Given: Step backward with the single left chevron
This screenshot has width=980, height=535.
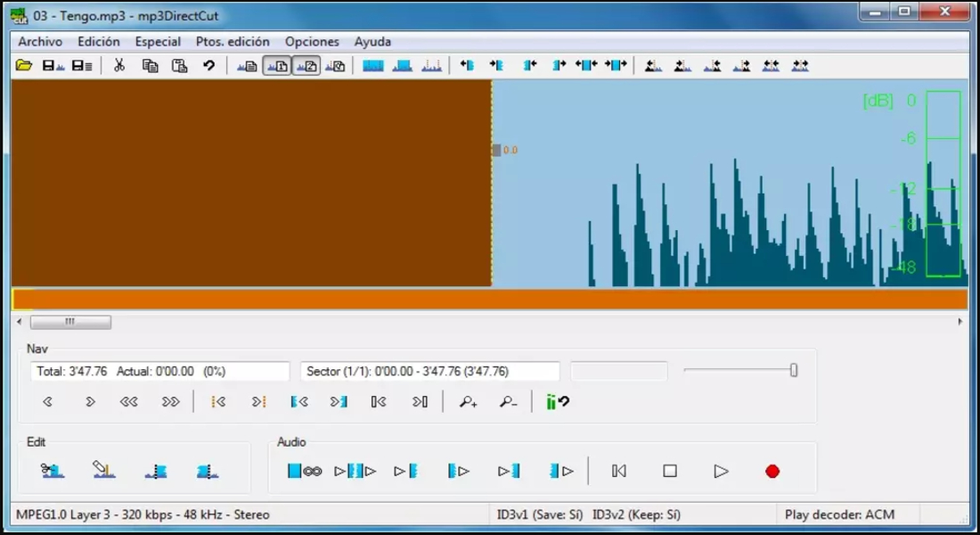Looking at the screenshot, I should [47, 402].
